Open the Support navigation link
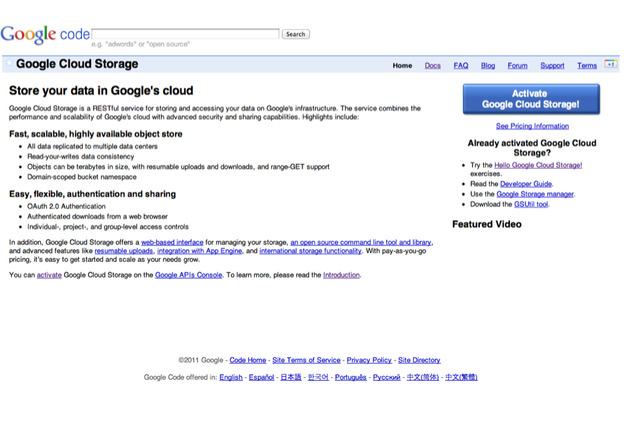This screenshot has width=640, height=426. click(x=552, y=65)
